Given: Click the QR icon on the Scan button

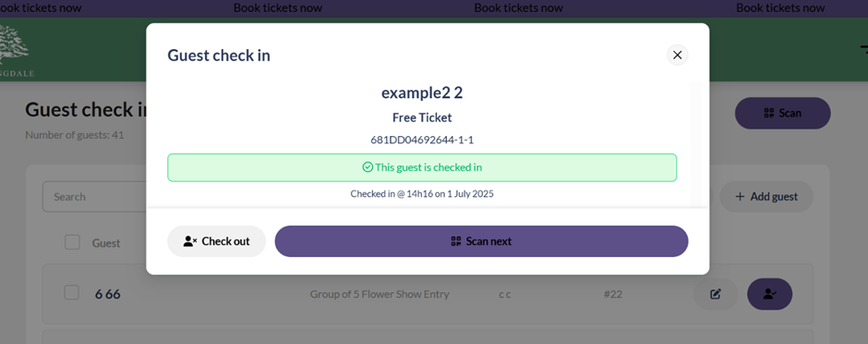Looking at the screenshot, I should point(768,113).
